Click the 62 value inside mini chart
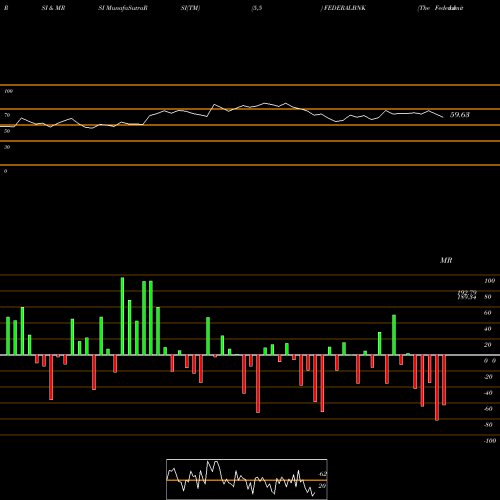The width and height of the screenshot is (500, 500). (322, 474)
